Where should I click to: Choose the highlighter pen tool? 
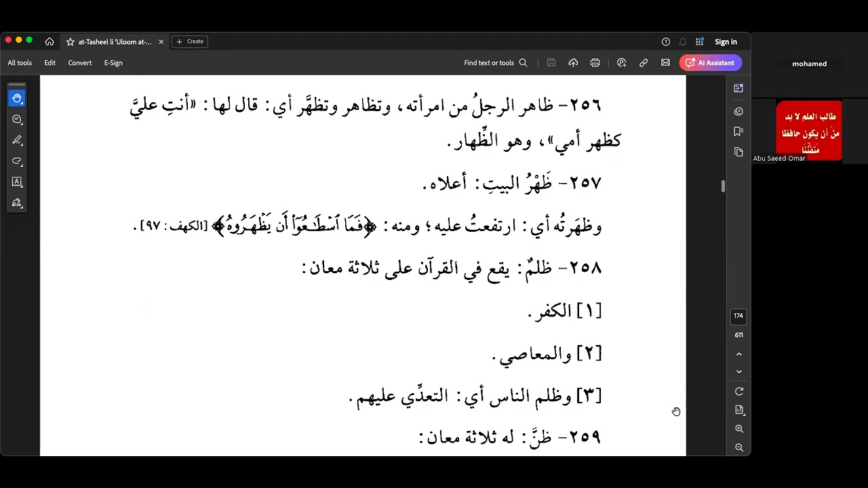pyautogui.click(x=17, y=140)
